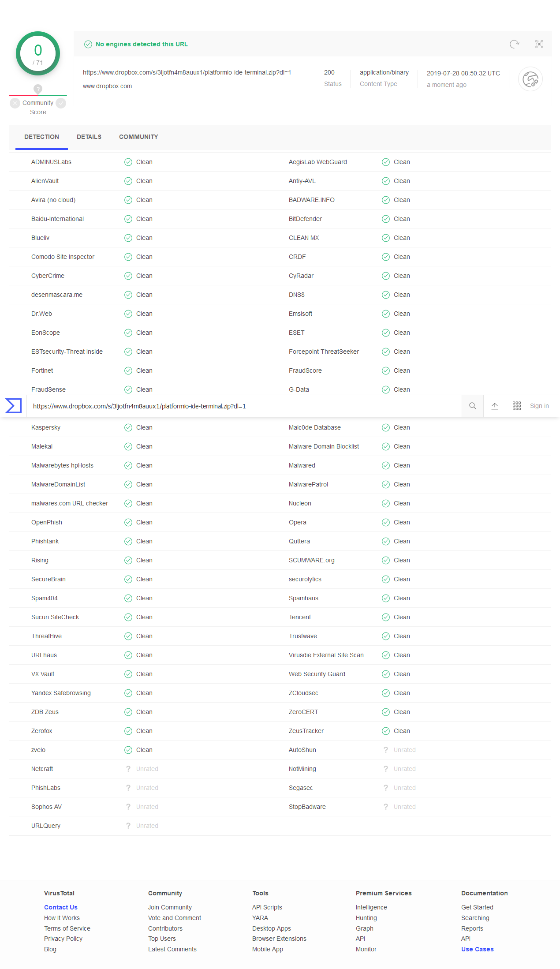Open the Contributors link
Screen dimensions: 560x969
165,928
